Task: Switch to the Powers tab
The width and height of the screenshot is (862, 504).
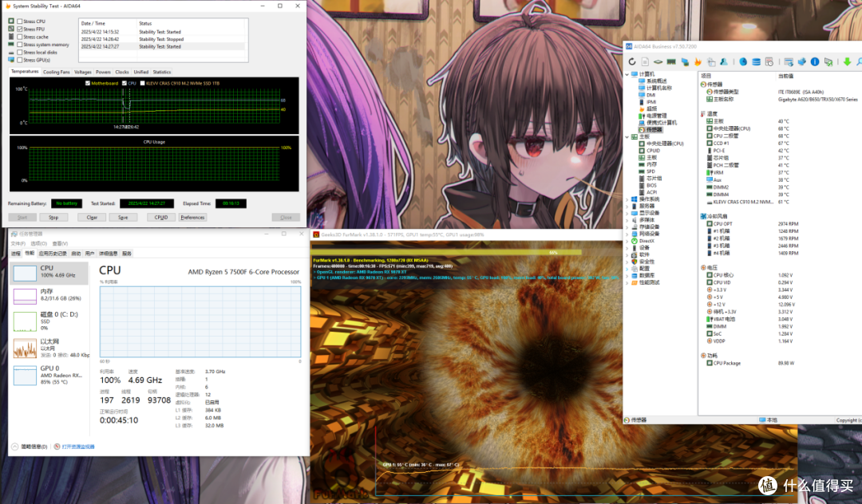Action: 103,72
